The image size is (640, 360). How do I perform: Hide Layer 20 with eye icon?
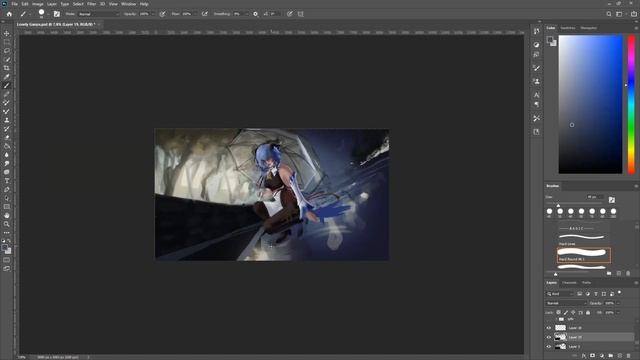pos(549,328)
